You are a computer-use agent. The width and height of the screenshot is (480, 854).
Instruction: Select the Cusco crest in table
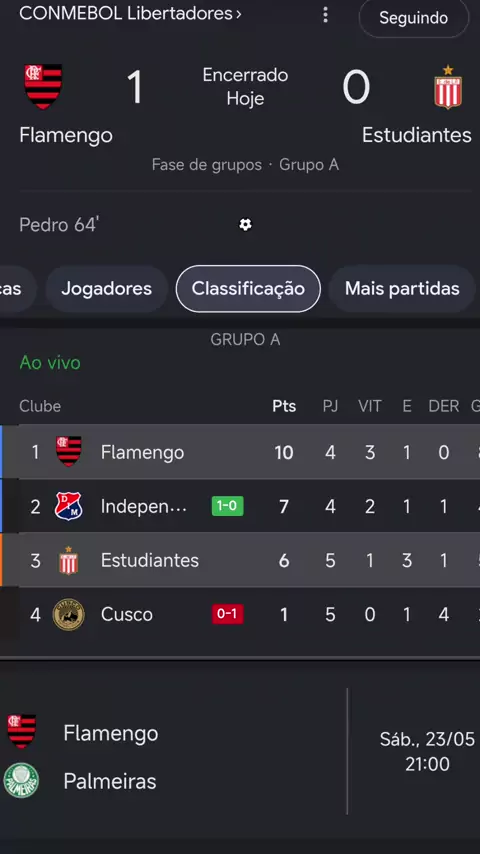(68, 614)
